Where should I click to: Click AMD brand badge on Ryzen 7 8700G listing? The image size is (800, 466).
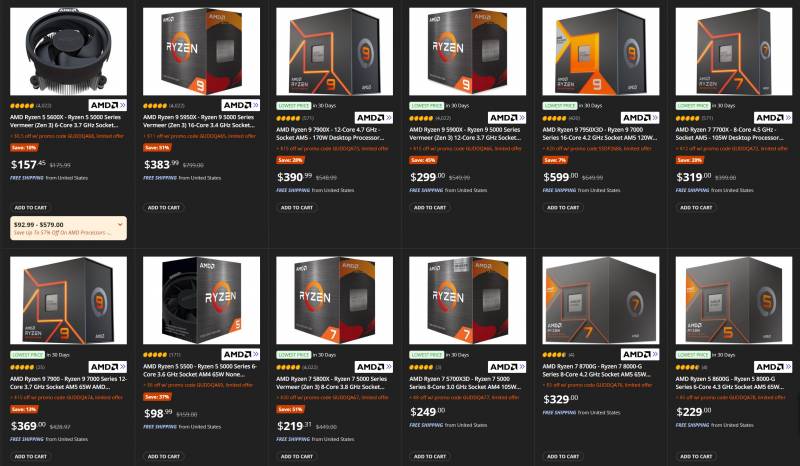640,354
